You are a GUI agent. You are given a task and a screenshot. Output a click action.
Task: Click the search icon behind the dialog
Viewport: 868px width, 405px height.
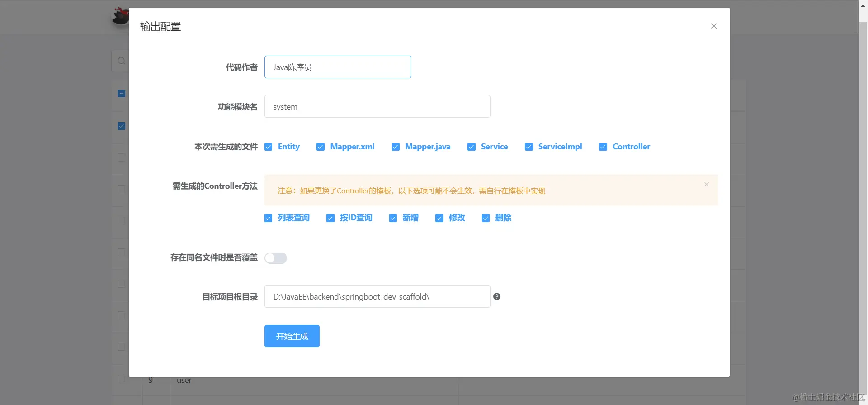(121, 61)
